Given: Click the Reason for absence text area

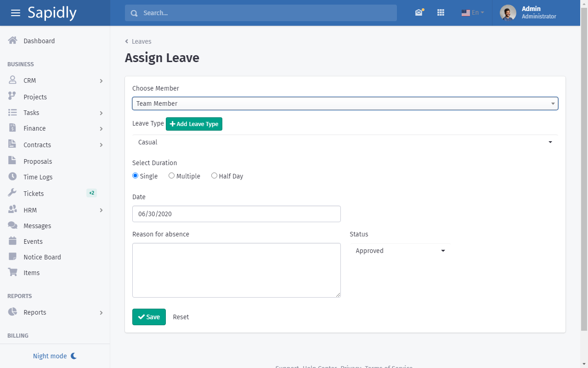Looking at the screenshot, I should click(236, 270).
